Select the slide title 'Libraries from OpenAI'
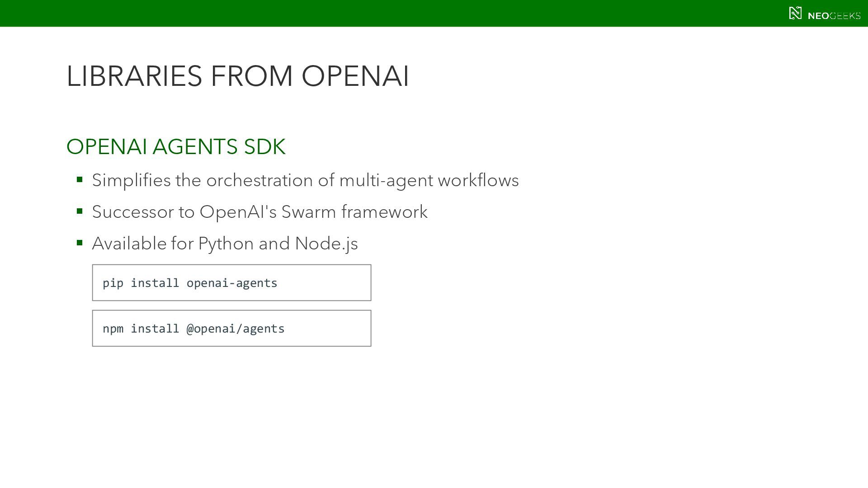 (x=238, y=75)
